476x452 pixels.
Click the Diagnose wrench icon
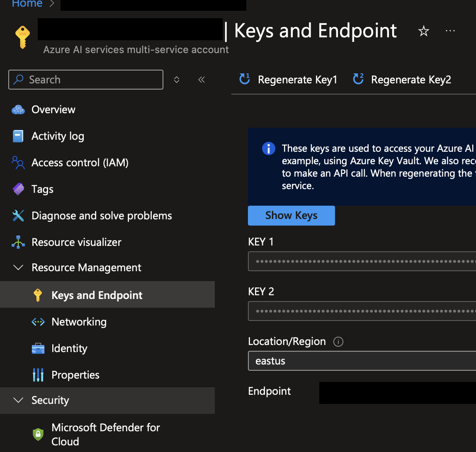pyautogui.click(x=18, y=216)
